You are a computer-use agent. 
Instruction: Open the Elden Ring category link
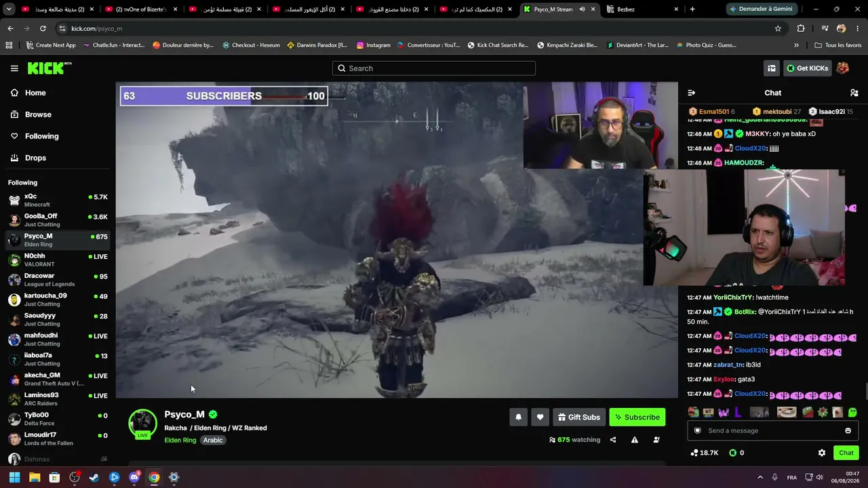click(x=180, y=440)
